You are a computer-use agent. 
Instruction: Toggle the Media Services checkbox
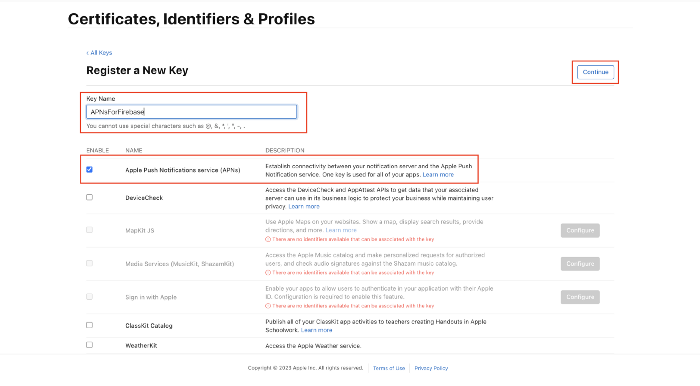click(89, 263)
